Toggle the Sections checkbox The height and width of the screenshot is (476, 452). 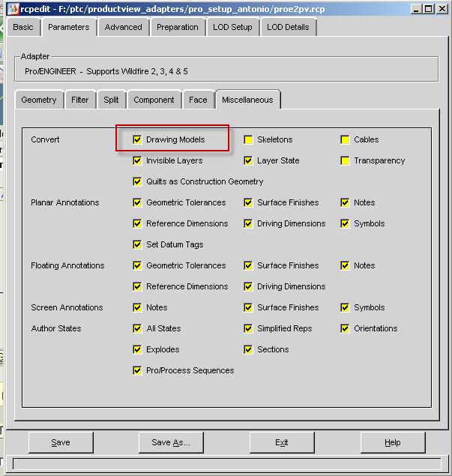248,349
